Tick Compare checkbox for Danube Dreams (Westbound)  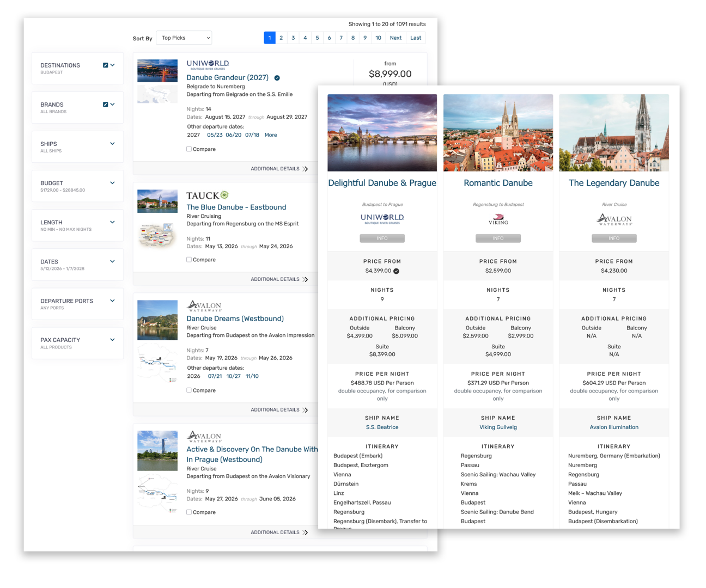(x=189, y=390)
